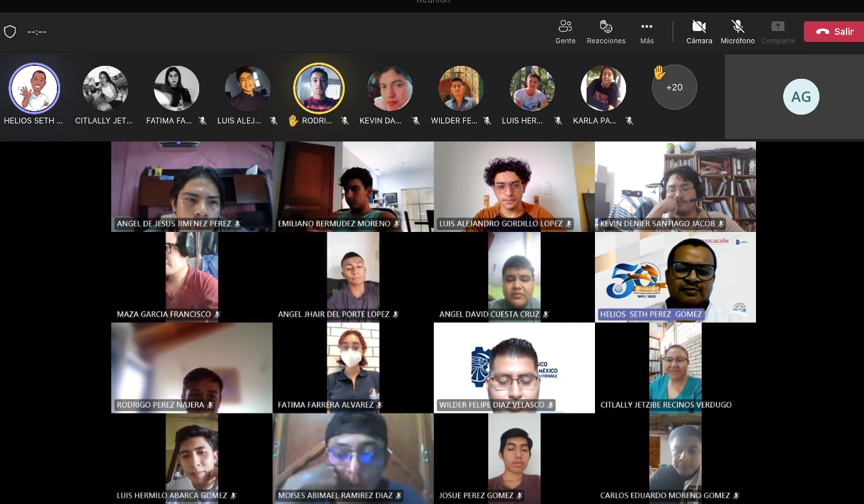This screenshot has height=504, width=864.
Task: Click muted mic icon next to Wilder Fe...
Action: point(487,121)
